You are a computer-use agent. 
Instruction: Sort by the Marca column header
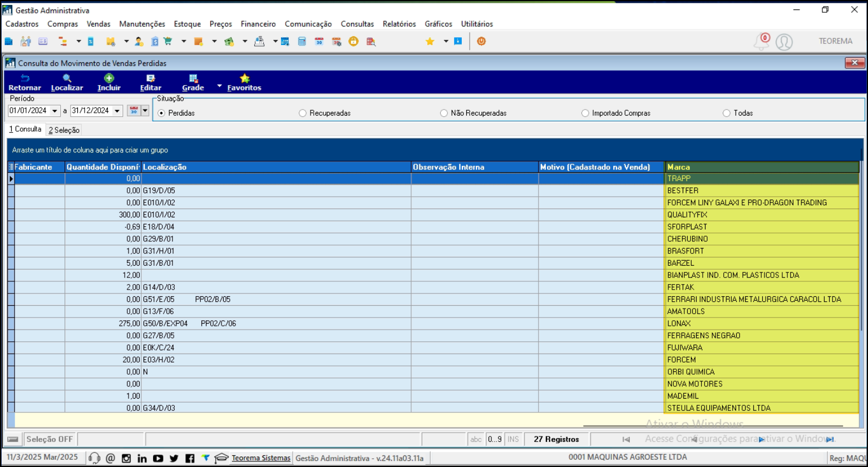coord(762,167)
